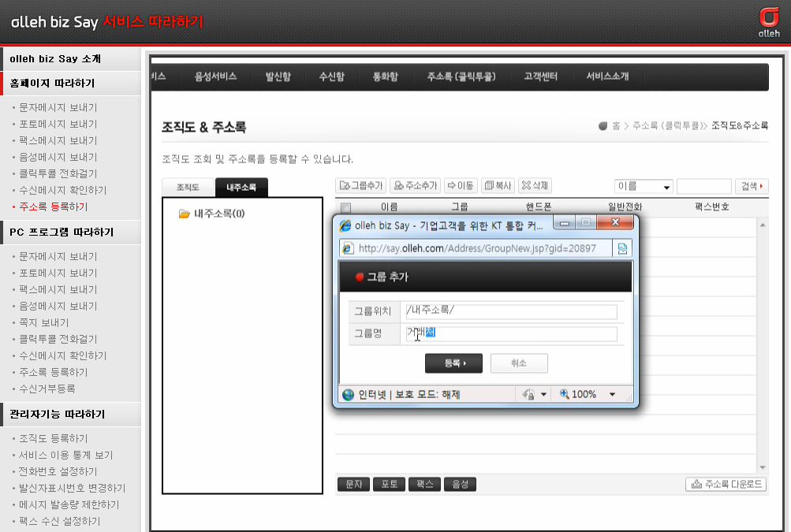Click the 문자 button below the table

pyautogui.click(x=353, y=485)
